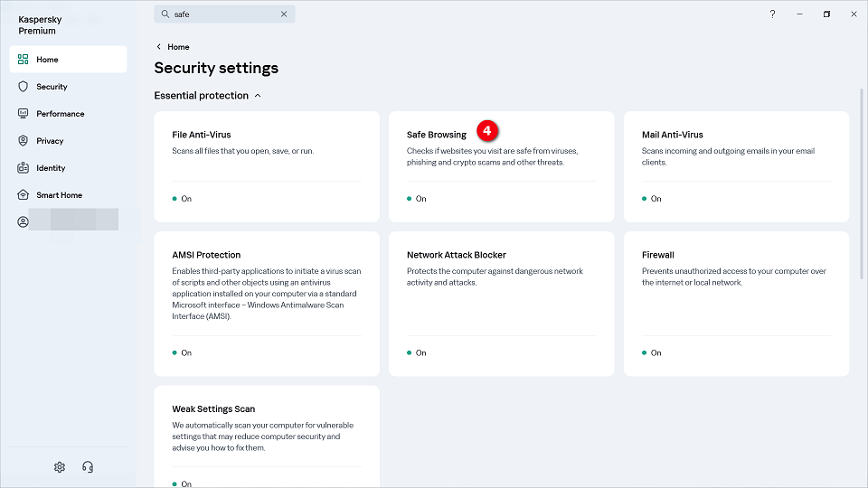The height and width of the screenshot is (488, 868).
Task: Open the Network Attack Blocker card
Action: click(501, 304)
